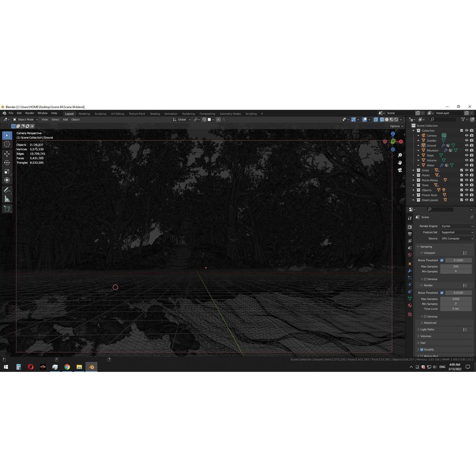
Task: Toggle the camera view icon
Action: [x=400, y=170]
